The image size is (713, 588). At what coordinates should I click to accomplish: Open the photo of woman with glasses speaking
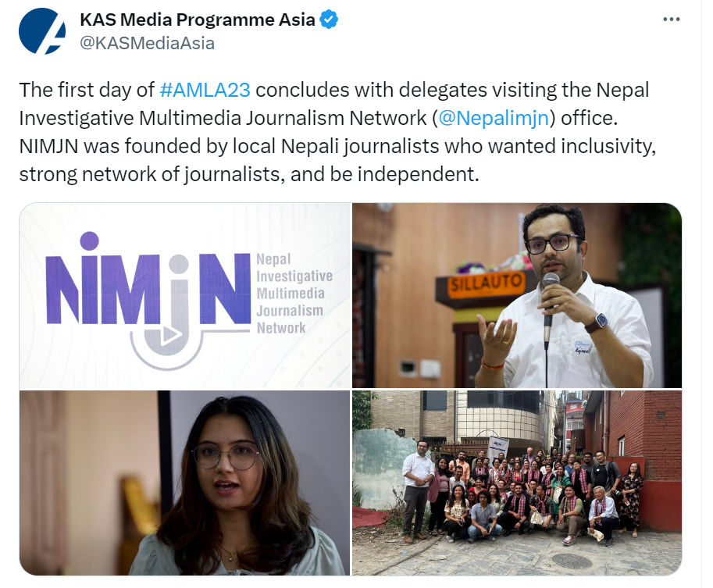click(x=184, y=483)
